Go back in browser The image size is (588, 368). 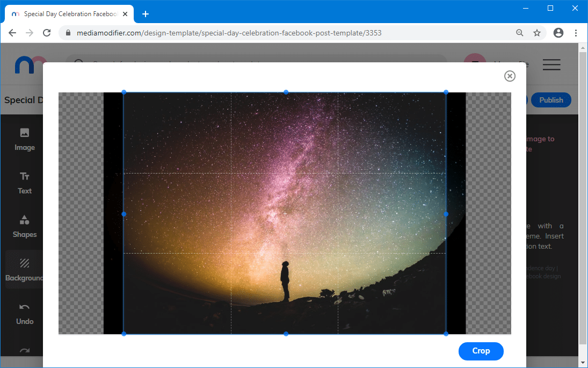point(12,33)
